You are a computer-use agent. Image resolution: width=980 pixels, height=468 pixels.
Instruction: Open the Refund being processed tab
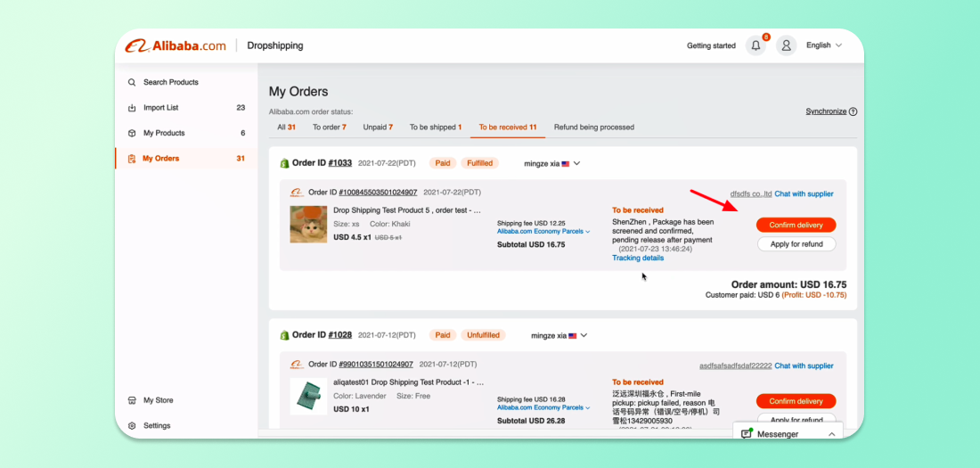pos(593,127)
